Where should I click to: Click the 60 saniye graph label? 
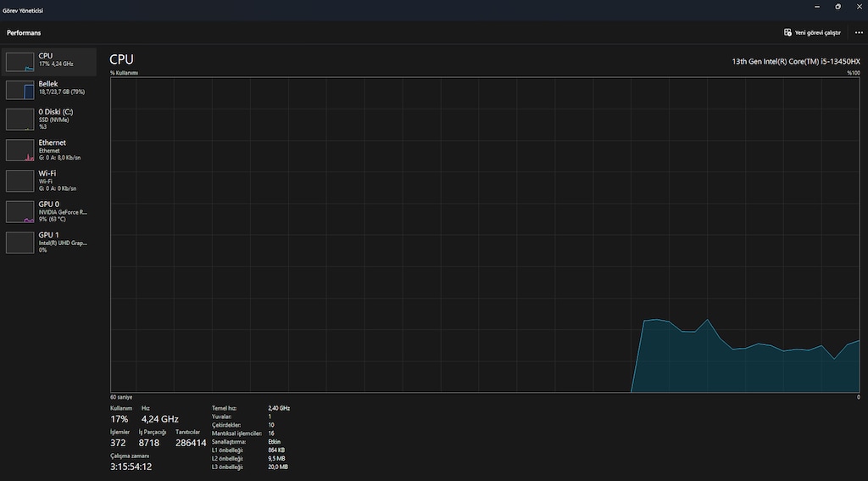[x=120, y=397]
